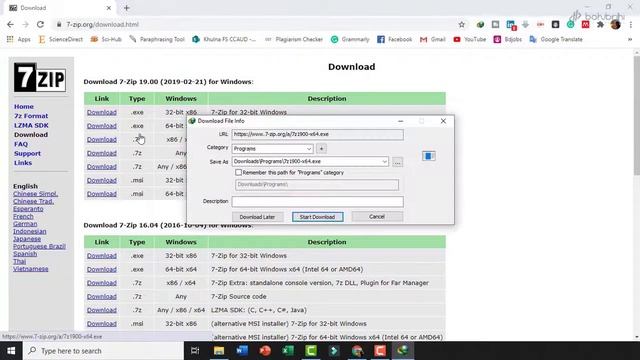Click the browser forward arrow
The height and width of the screenshot is (360, 640).
25,24
